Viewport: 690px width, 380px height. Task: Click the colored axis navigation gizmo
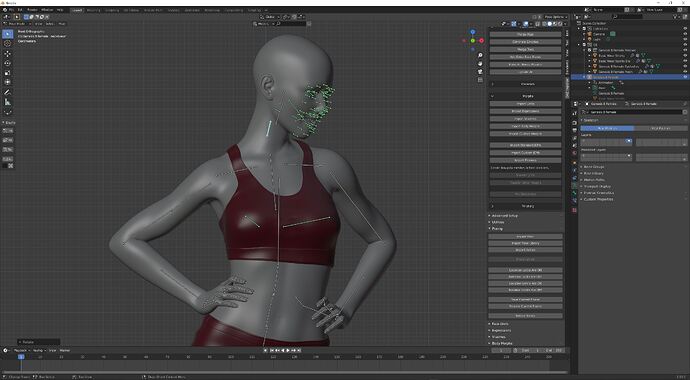point(473,40)
